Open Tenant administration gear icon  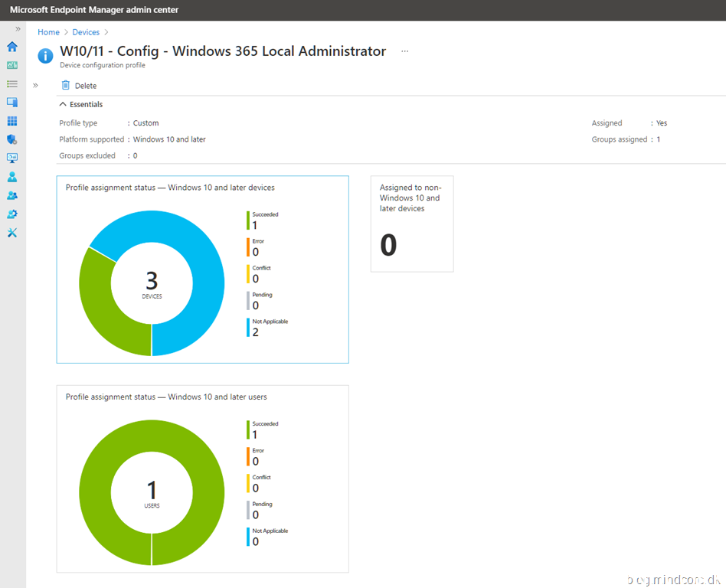coord(12,214)
